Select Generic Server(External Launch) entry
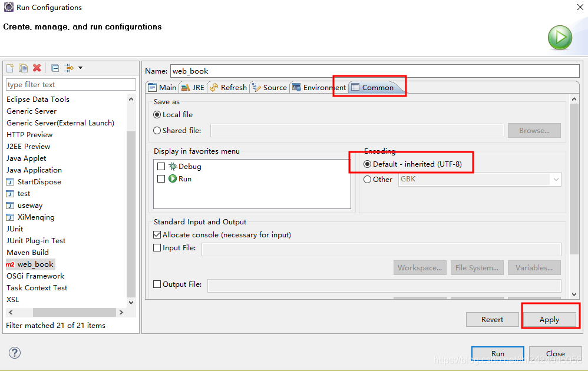 [60, 123]
